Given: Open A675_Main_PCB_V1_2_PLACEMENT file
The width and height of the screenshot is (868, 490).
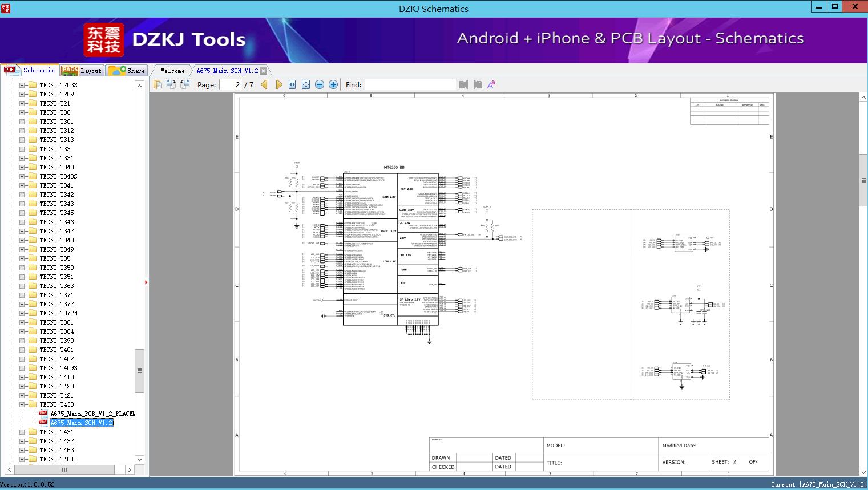Looking at the screenshot, I should (92, 414).
